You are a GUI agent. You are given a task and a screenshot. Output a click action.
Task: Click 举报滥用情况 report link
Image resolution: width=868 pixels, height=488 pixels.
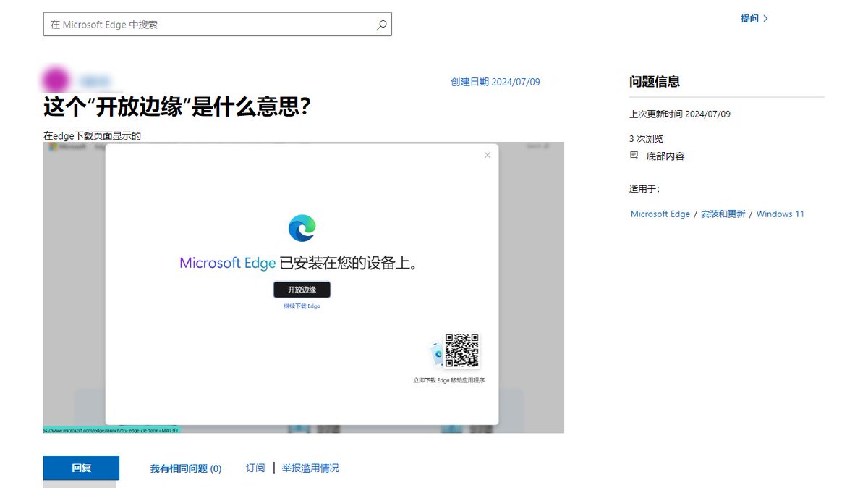[310, 468]
